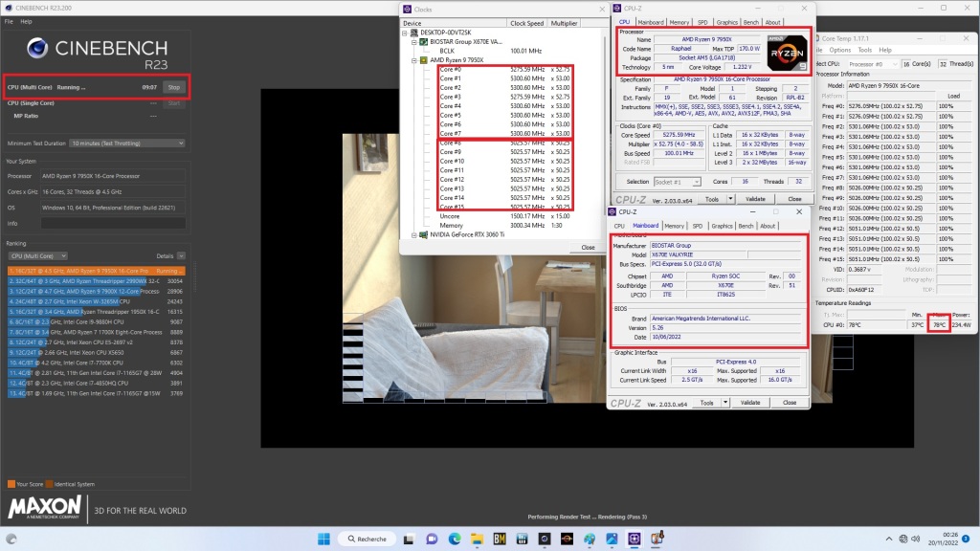
Task: Select ranking row Intel Xeon W-3265M CPU
Action: (x=97, y=301)
